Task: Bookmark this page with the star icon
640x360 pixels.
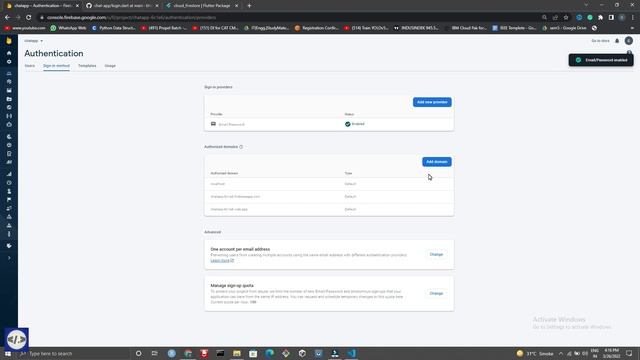Action: (x=566, y=18)
